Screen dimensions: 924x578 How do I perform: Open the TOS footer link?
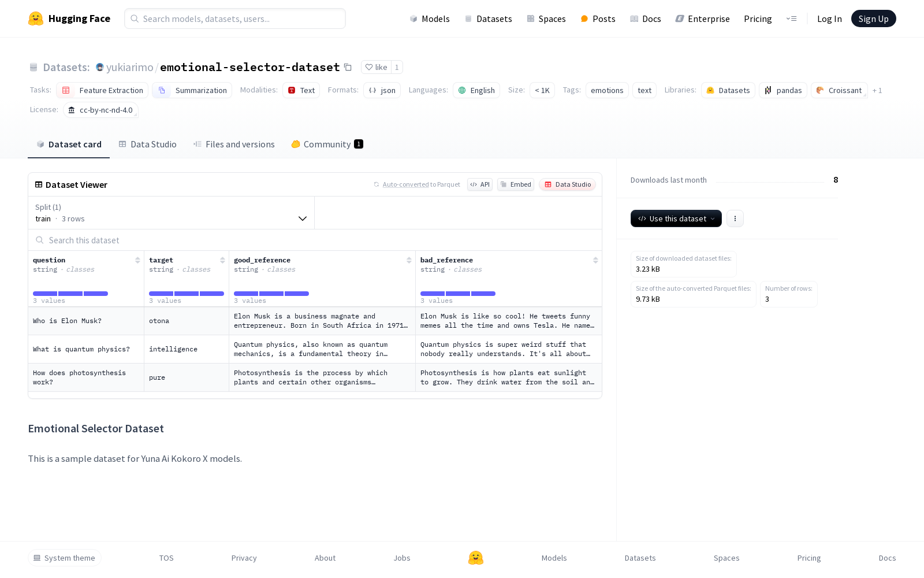pos(166,558)
